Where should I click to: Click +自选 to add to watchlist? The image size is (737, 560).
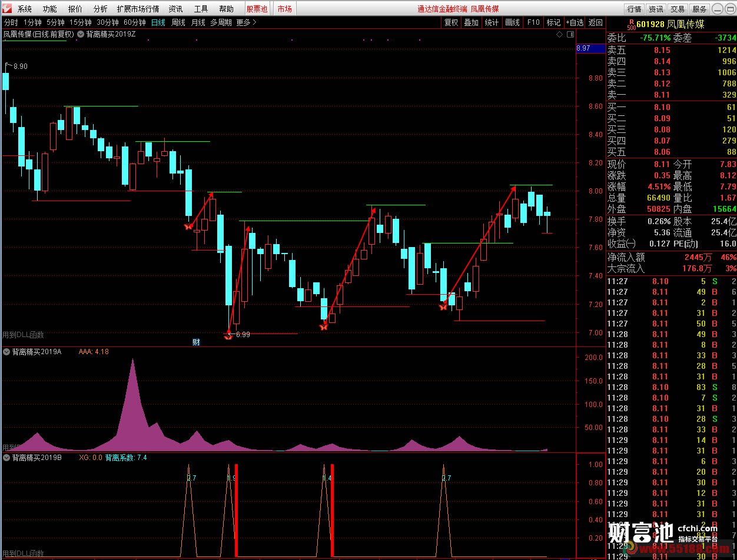pyautogui.click(x=575, y=22)
